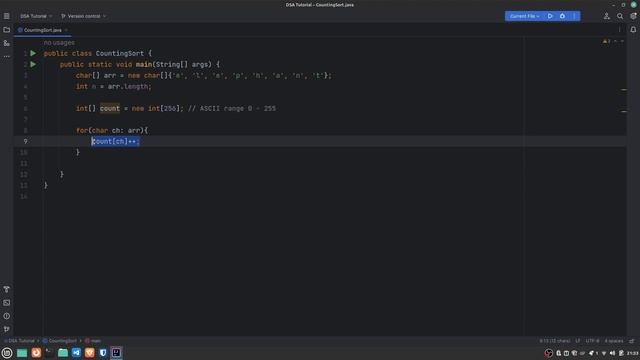Screen dimensions: 640x360
Task: Expand the DSA Tutorial project dropdown
Action: 36,16
